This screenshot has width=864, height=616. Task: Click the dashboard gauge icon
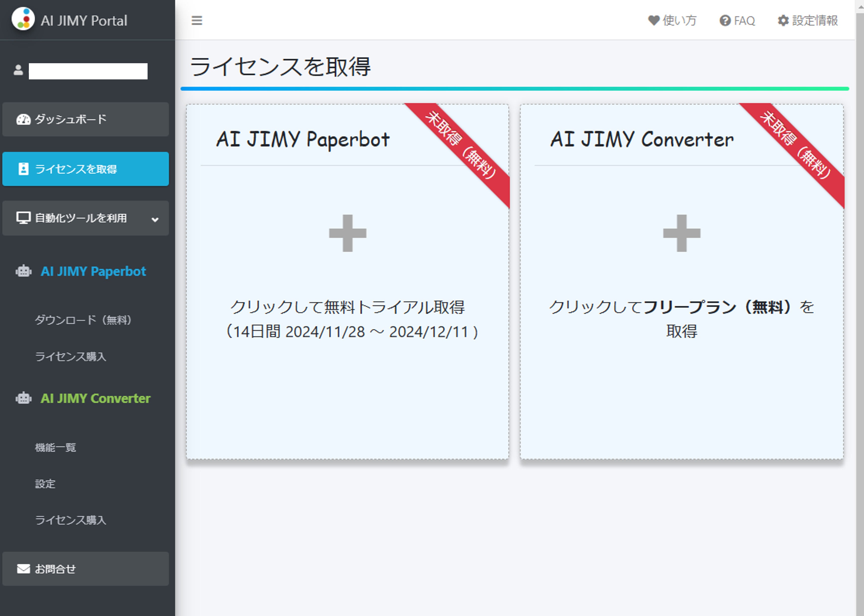(x=23, y=119)
